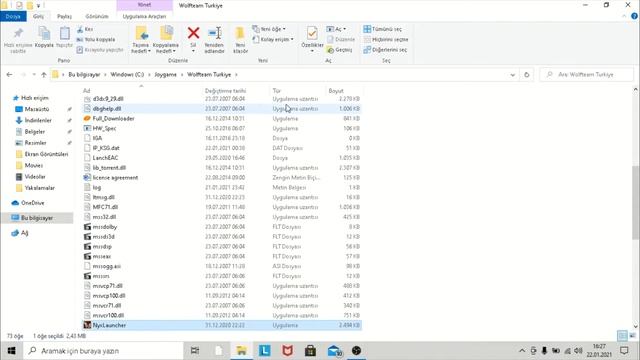Go up one folder level arrow
Viewport: 640px width, 360px height.
[44, 75]
